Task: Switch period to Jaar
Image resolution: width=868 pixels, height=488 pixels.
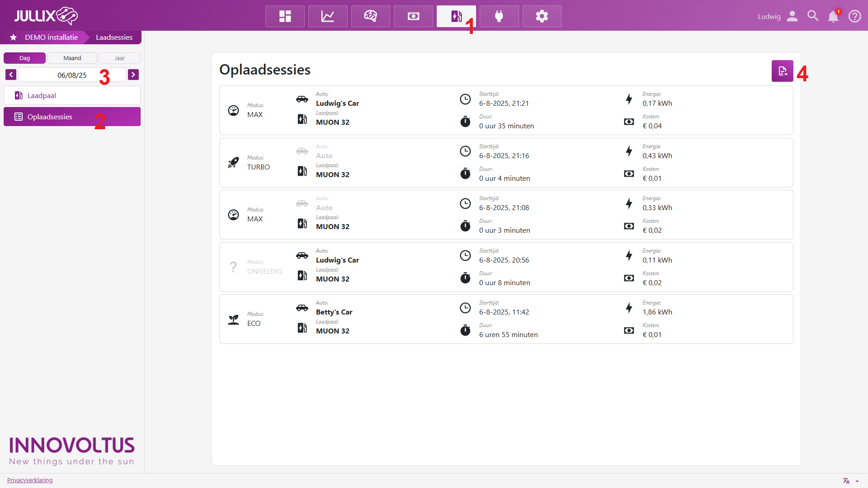Action: (x=119, y=58)
